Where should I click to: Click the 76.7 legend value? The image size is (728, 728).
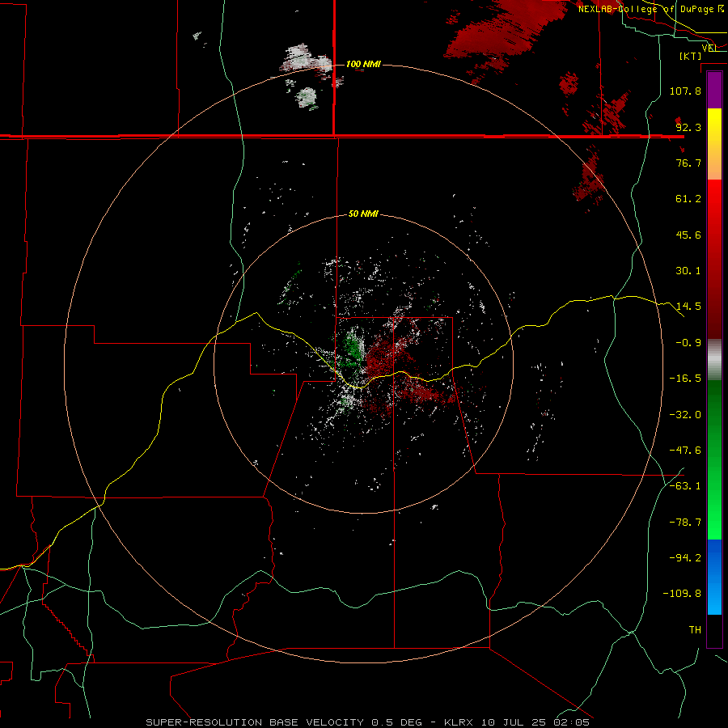[688, 163]
